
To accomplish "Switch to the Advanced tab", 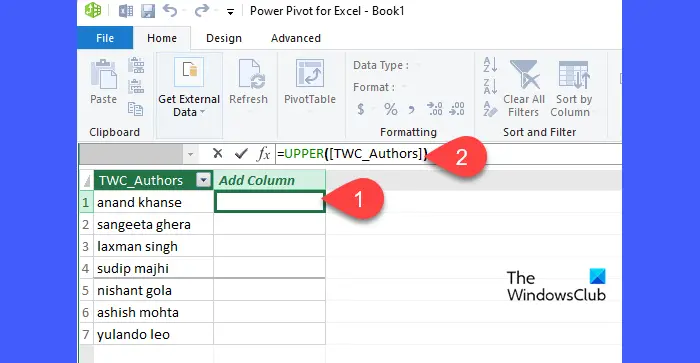I will click(x=296, y=38).
